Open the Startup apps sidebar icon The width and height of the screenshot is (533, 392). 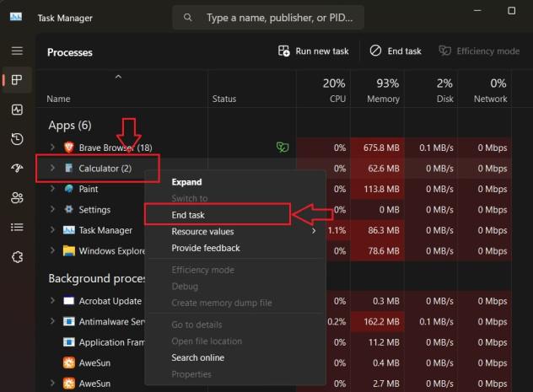[x=17, y=168]
